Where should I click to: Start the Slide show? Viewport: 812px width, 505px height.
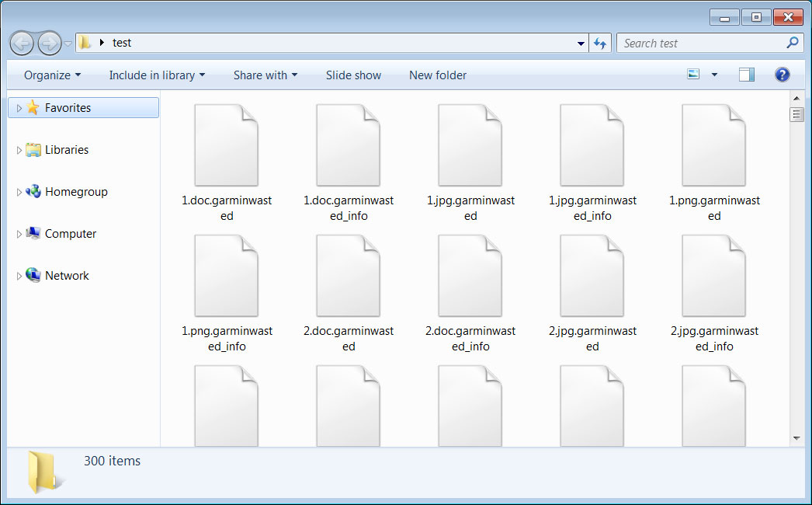353,75
